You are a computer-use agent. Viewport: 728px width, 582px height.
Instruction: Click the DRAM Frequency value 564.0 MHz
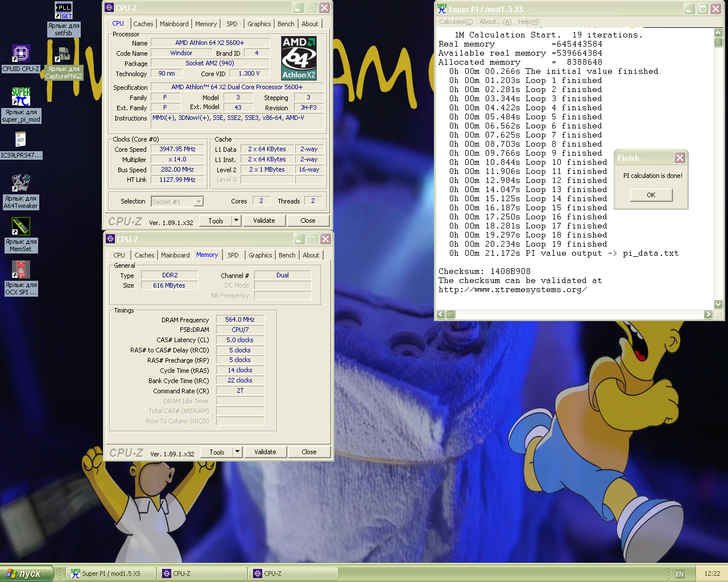[240, 319]
